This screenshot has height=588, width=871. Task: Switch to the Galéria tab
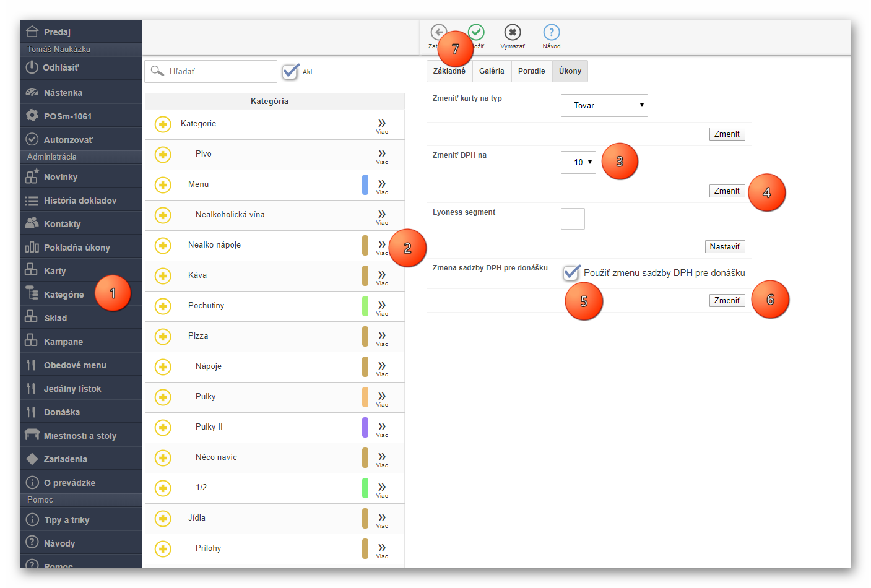coord(492,71)
